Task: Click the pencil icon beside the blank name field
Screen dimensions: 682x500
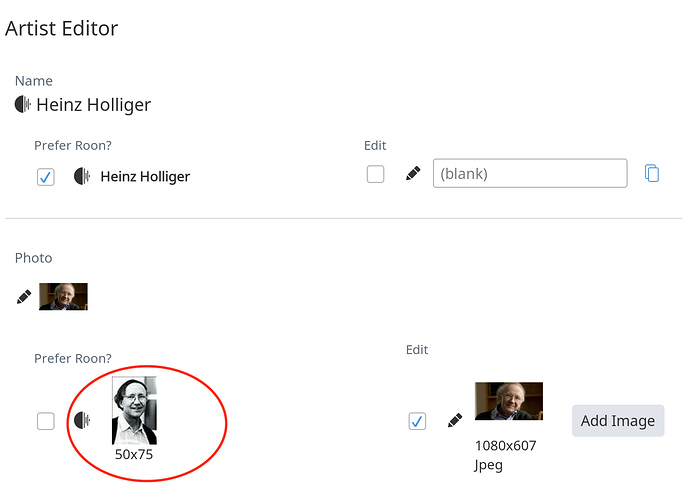Action: click(x=413, y=173)
